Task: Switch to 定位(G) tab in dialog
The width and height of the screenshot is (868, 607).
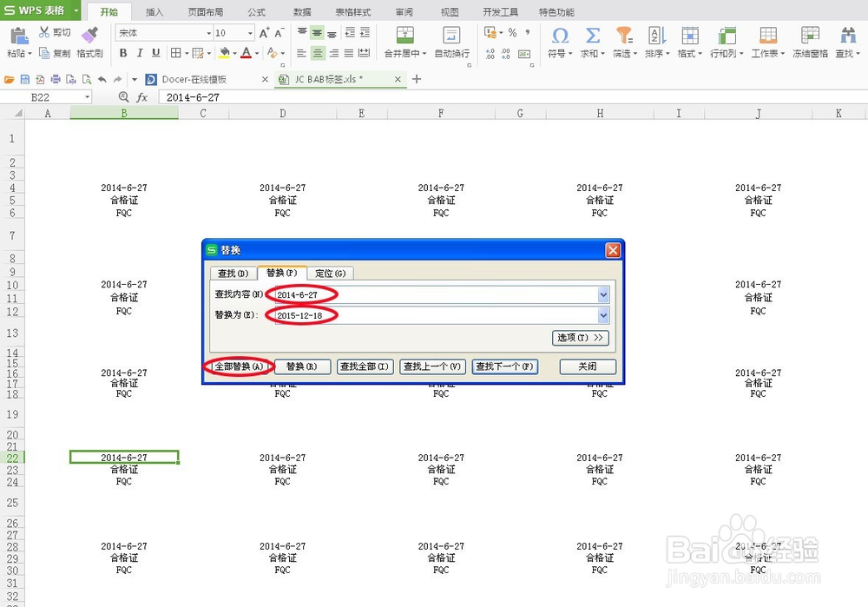Action: 331,273
